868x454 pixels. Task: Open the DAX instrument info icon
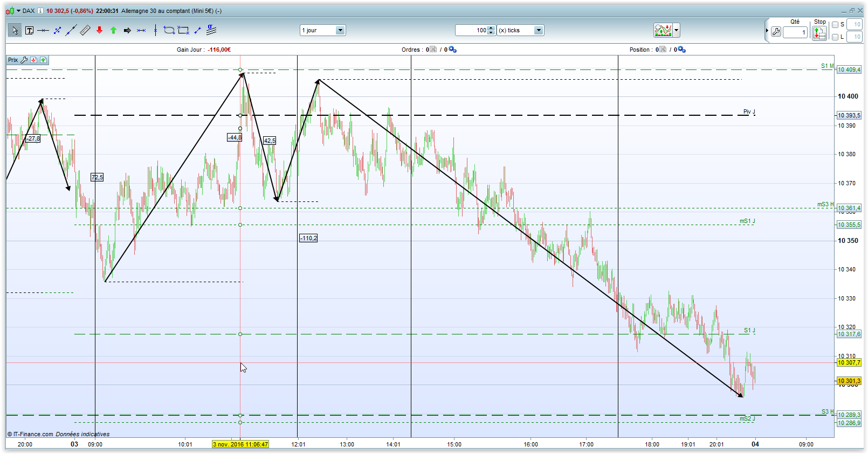coord(40,11)
